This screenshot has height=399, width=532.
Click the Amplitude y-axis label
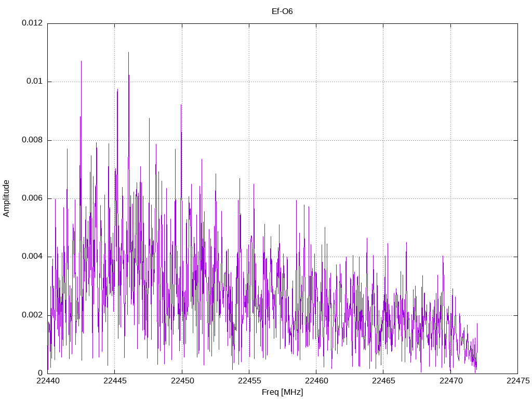(x=6, y=198)
